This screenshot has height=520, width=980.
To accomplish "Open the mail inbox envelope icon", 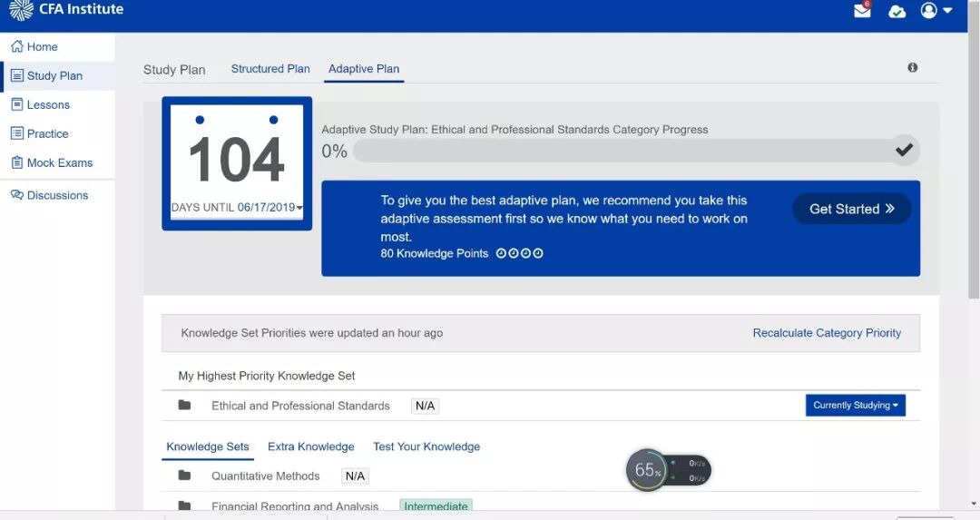I will 863,11.
